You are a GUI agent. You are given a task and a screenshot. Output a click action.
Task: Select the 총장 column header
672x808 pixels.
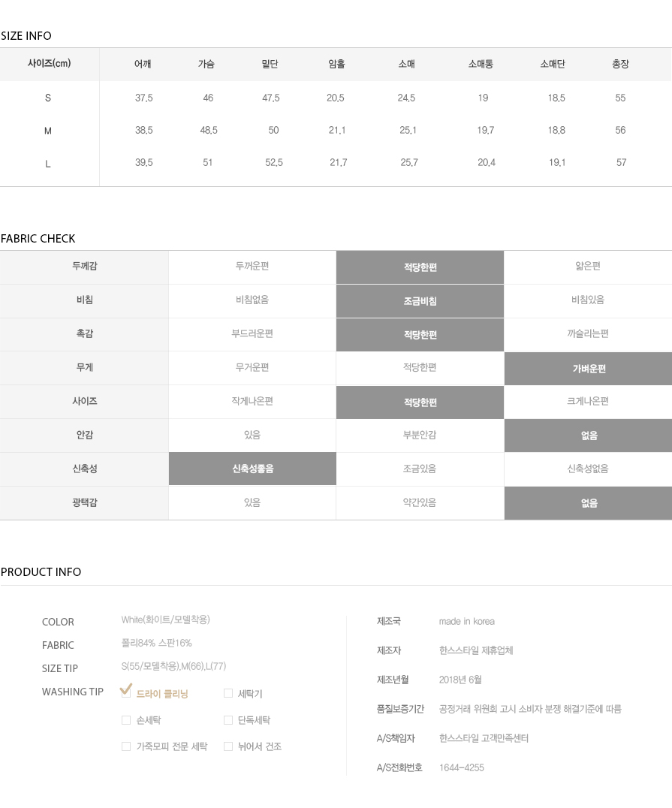click(x=620, y=64)
